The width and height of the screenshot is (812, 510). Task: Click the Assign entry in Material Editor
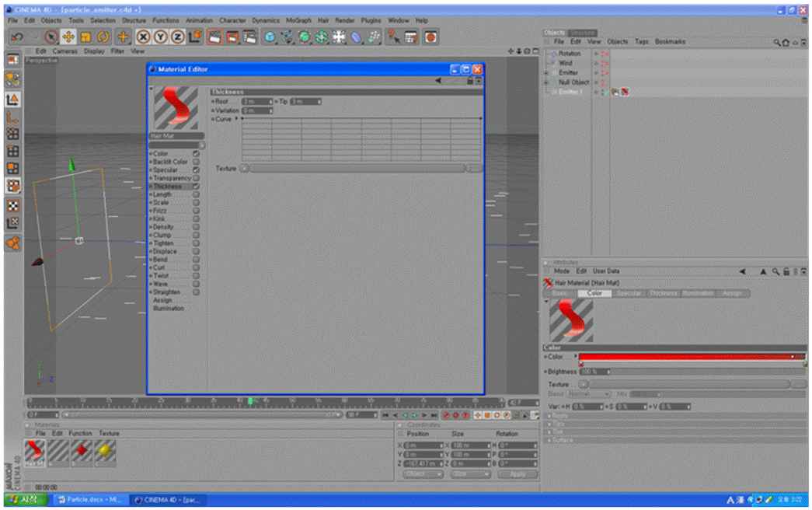click(x=164, y=300)
